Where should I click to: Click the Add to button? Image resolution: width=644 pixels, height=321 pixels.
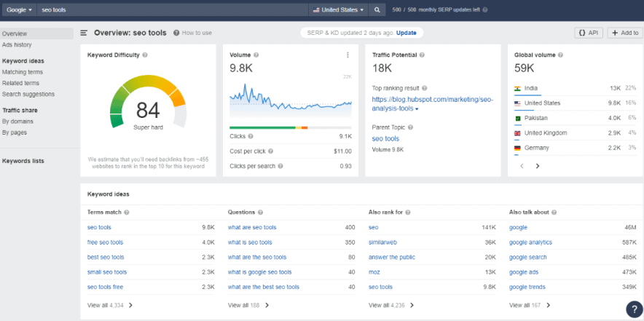click(x=624, y=33)
